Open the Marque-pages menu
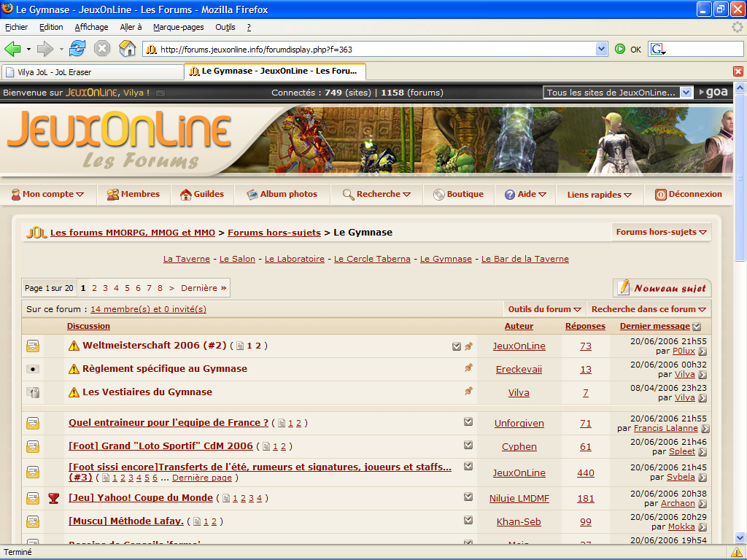Image resolution: width=747 pixels, height=560 pixels. pyautogui.click(x=179, y=27)
